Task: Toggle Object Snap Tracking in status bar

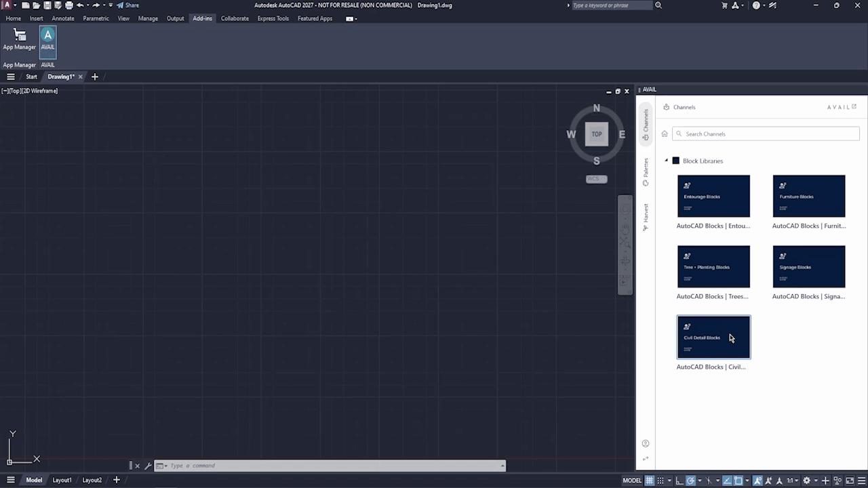Action: pyautogui.click(x=726, y=481)
